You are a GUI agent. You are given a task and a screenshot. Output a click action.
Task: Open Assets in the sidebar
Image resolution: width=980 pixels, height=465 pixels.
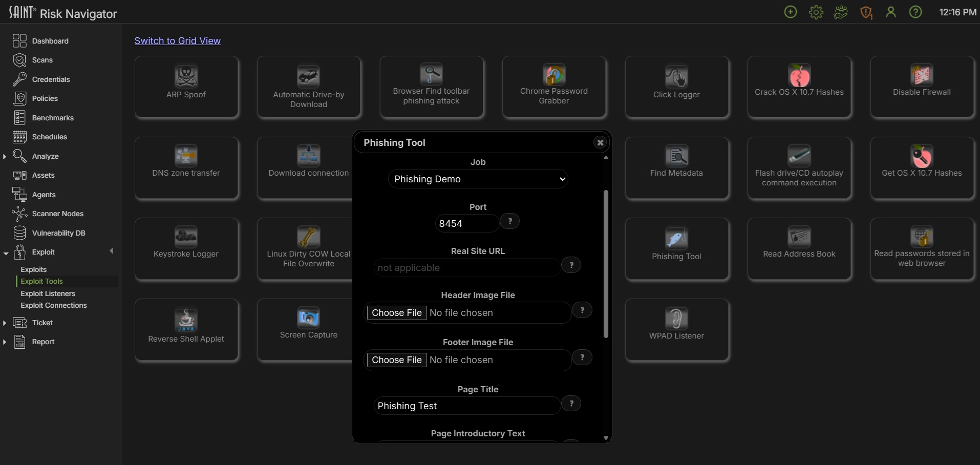click(43, 175)
